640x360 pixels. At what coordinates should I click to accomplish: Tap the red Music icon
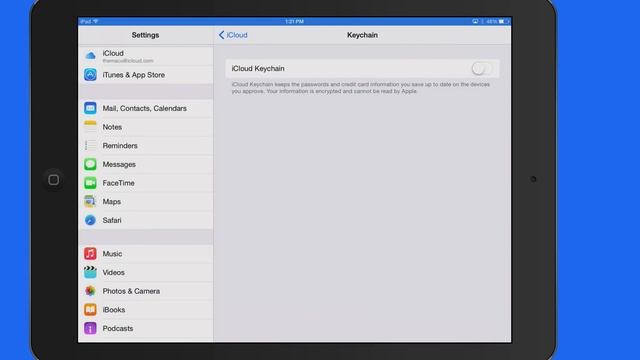pos(90,253)
